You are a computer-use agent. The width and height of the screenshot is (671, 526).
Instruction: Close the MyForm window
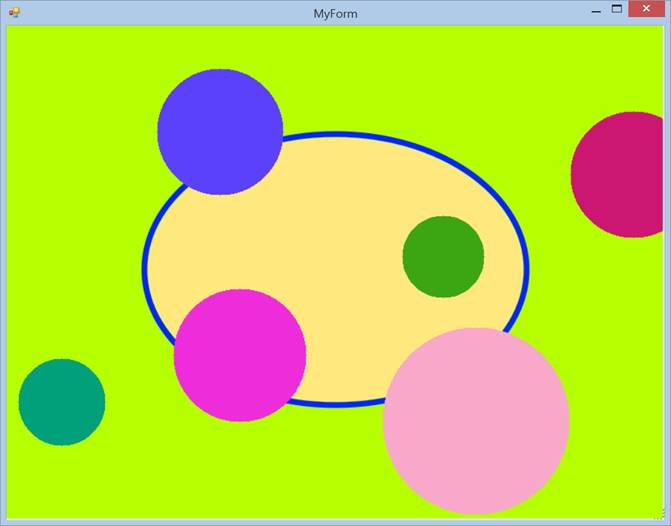(647, 10)
